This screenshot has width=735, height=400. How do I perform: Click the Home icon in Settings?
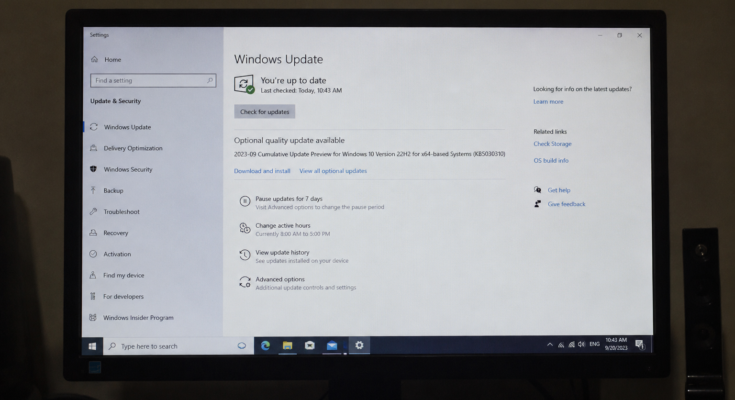(94, 59)
